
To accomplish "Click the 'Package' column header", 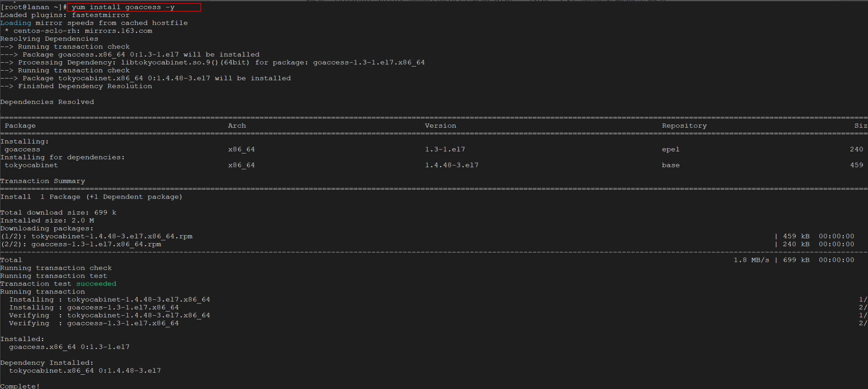I will tap(20, 126).
